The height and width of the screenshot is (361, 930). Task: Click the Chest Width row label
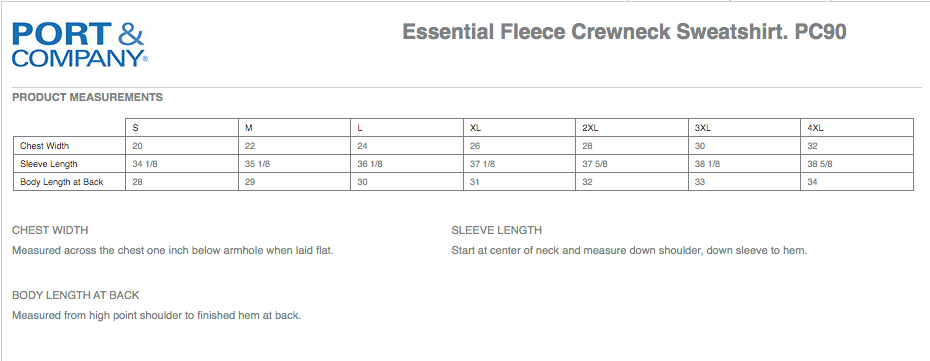coord(45,146)
